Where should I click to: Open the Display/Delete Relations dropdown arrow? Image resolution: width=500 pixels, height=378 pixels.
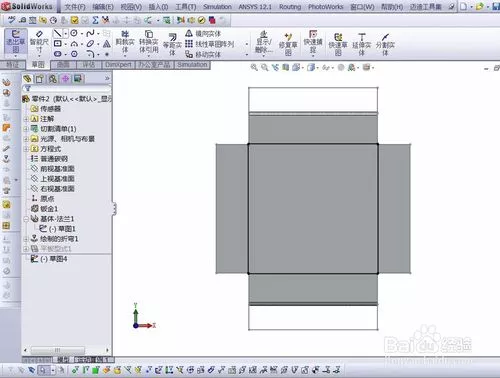click(264, 56)
